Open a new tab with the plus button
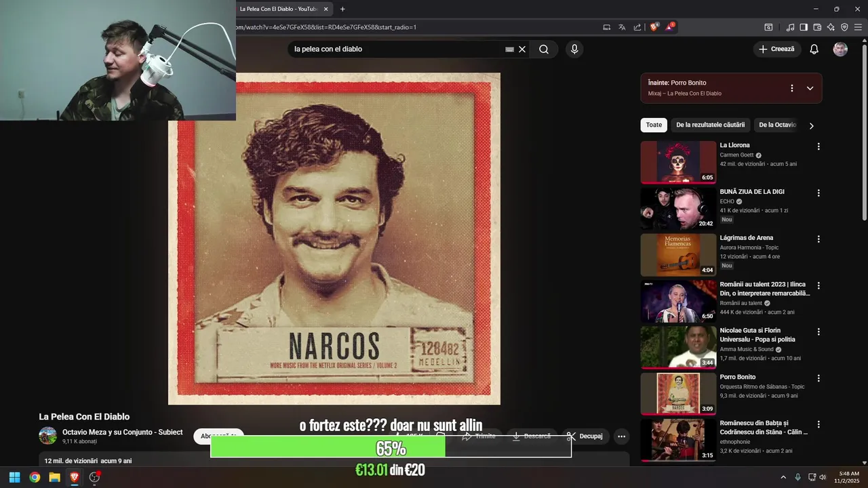Screen dimensions: 868x488 tap(342, 9)
